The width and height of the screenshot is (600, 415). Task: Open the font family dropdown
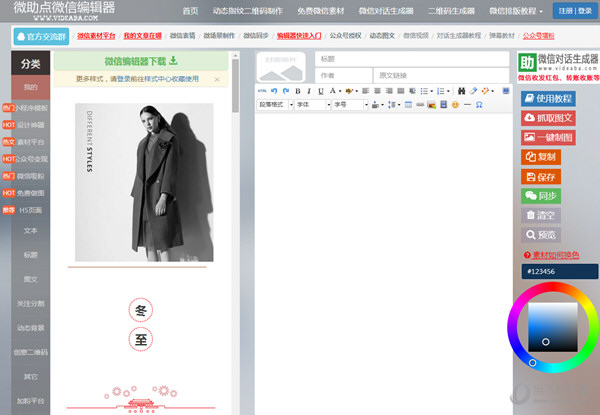[x=313, y=104]
